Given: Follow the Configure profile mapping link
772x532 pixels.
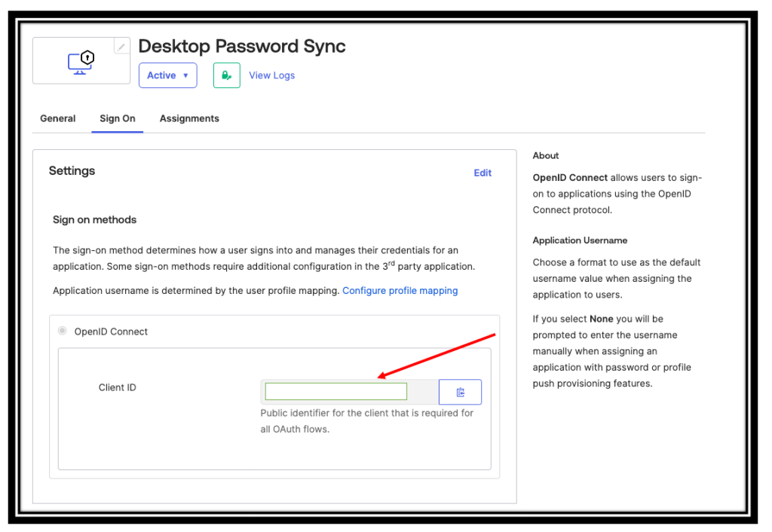Looking at the screenshot, I should (x=400, y=290).
